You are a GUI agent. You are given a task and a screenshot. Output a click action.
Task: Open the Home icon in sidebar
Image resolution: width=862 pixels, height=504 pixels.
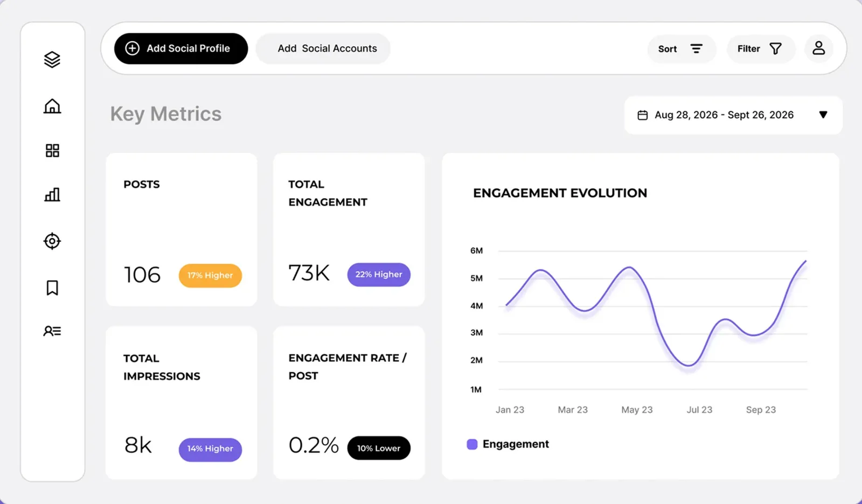[52, 106]
